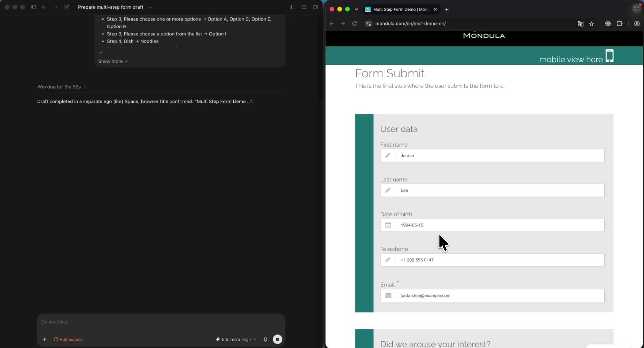
Task: Click the envelope icon in Email field
Action: [388, 295]
